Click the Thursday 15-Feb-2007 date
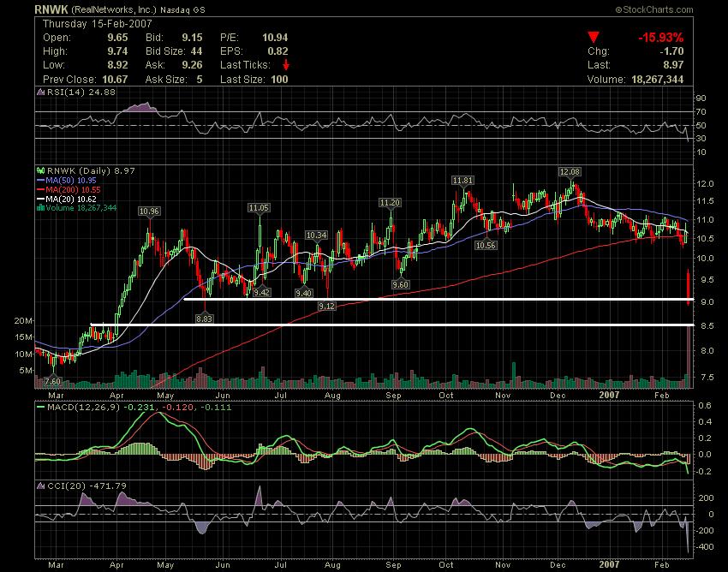Screen dimensions: 728x572 point(97,24)
